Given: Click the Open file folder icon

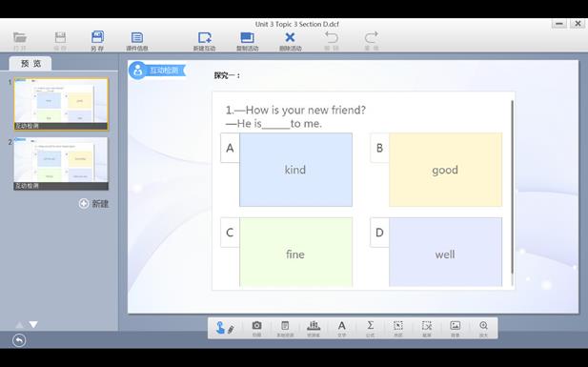Looking at the screenshot, I should (x=20, y=37).
